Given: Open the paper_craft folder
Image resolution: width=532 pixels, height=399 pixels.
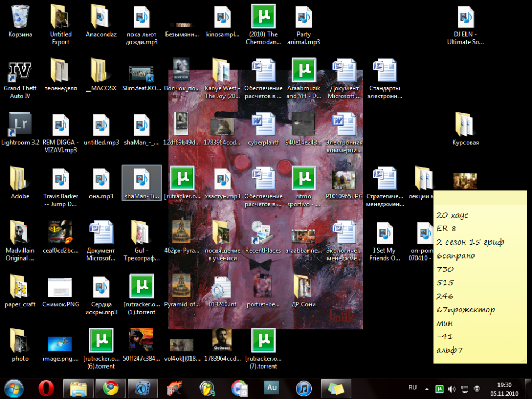Looking at the screenshot, I should tap(20, 291).
